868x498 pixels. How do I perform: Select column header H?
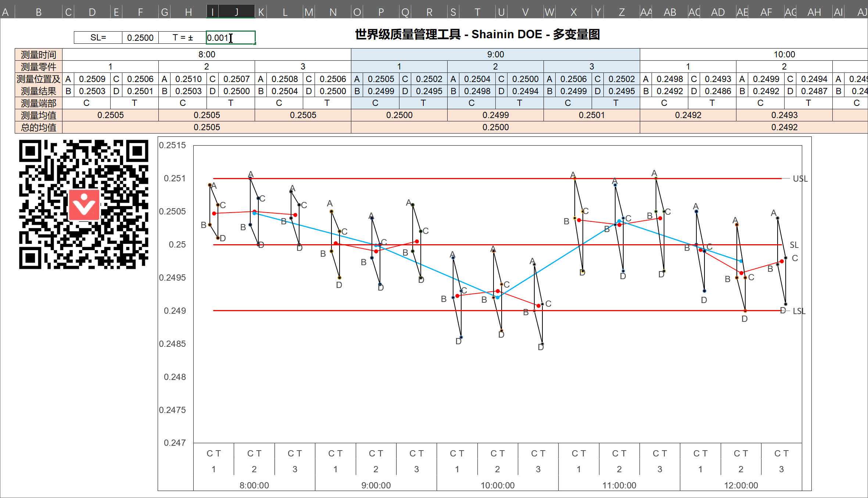click(189, 12)
